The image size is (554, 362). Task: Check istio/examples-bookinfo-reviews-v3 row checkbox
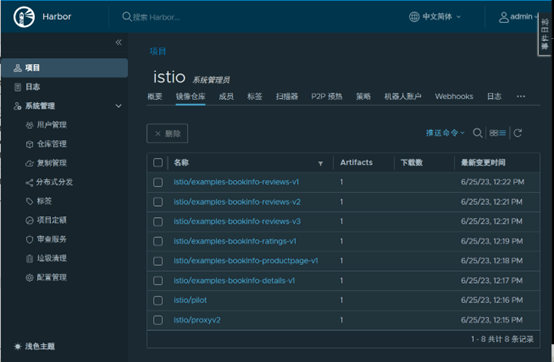(158, 222)
